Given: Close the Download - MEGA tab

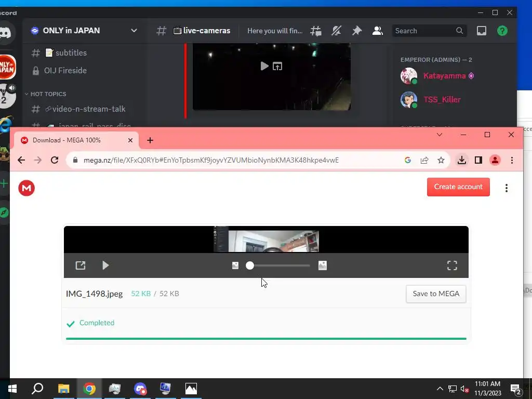Looking at the screenshot, I should (130, 140).
